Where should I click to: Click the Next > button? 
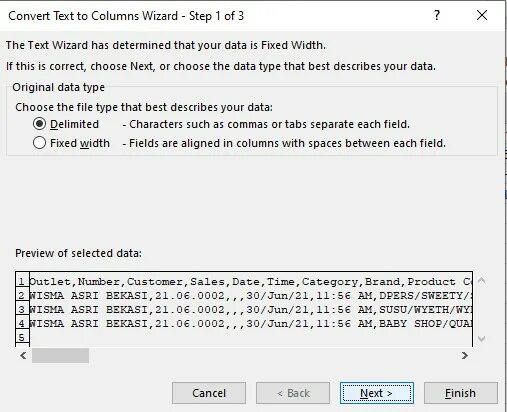377,393
